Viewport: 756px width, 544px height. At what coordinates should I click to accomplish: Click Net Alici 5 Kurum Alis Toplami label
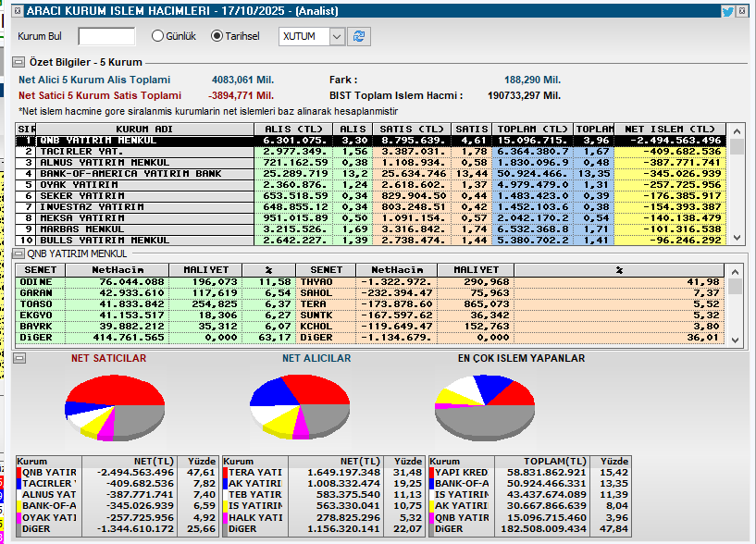94,80
